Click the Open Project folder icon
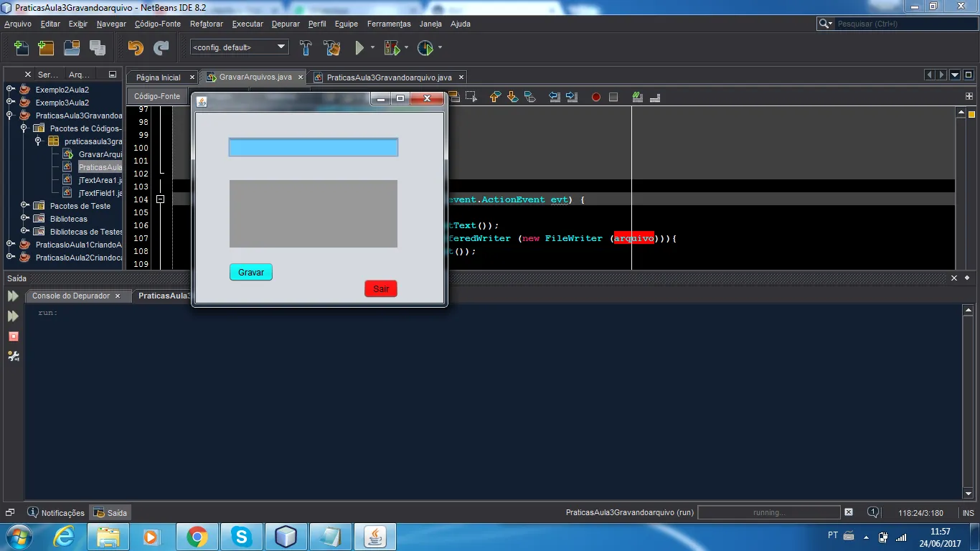This screenshot has width=980, height=551. [x=71, y=48]
